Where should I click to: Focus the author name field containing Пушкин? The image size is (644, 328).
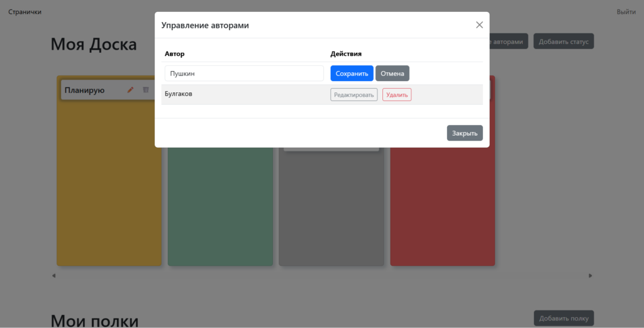[244, 74]
